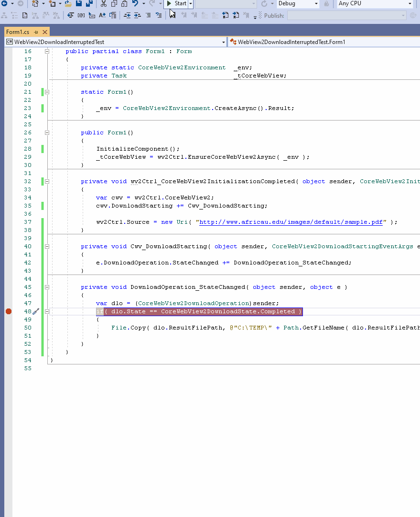The height and width of the screenshot is (517, 420).
Task: Click the Undo arrow icon
Action: 135,3
